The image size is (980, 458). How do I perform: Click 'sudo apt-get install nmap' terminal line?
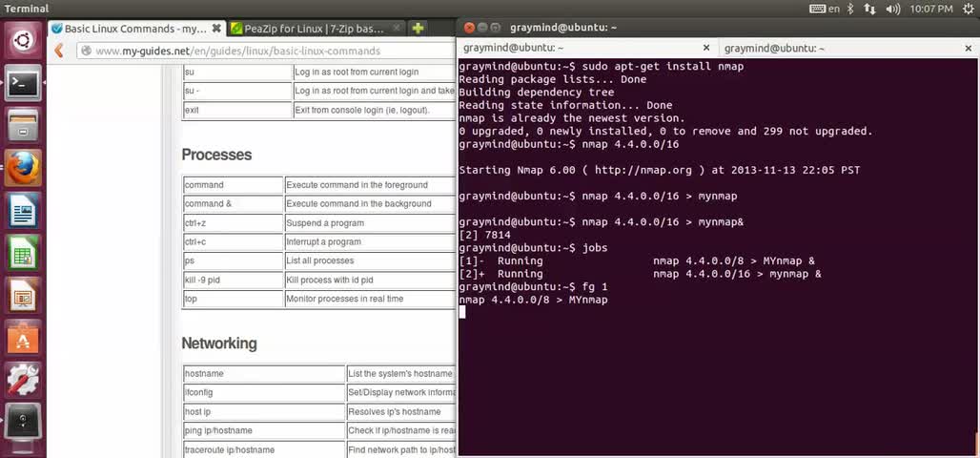[x=602, y=67]
